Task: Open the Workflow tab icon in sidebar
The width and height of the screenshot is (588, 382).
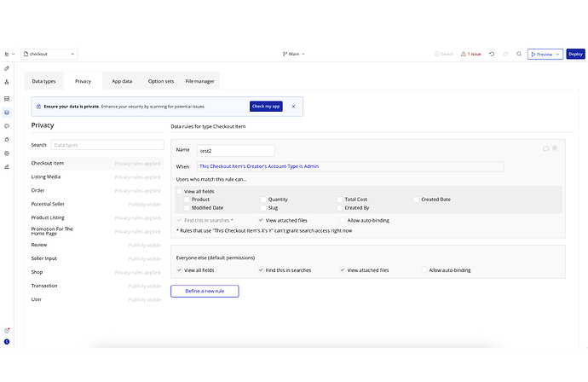Action: pos(7,82)
